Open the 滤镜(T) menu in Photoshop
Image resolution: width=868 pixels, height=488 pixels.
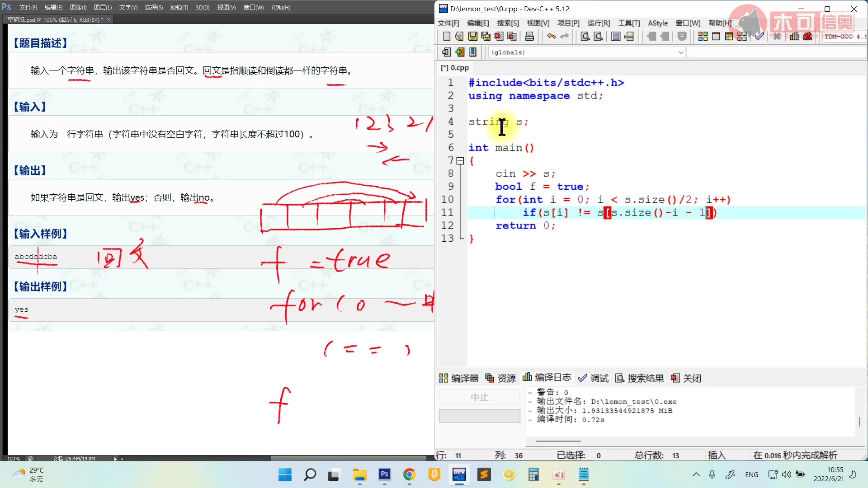click(179, 7)
